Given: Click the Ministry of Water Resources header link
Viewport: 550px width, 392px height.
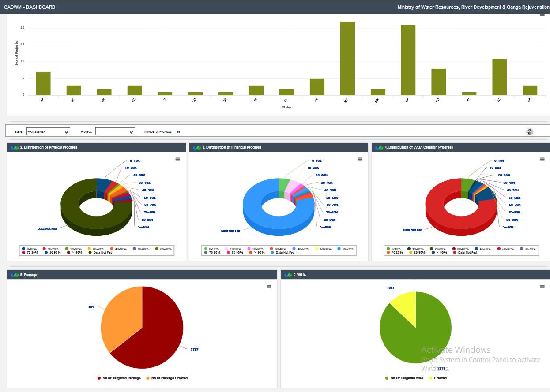Looking at the screenshot, I should pos(473,7).
